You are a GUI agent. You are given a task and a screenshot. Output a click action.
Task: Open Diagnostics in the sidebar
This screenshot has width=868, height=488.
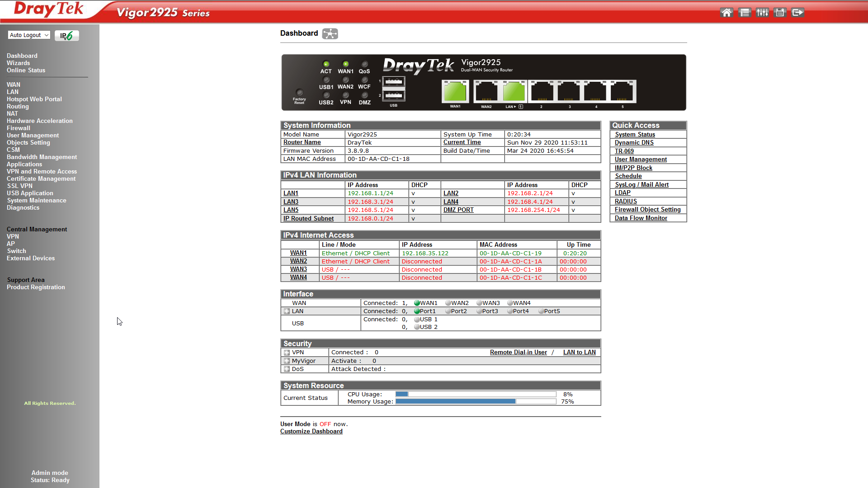pyautogui.click(x=23, y=208)
